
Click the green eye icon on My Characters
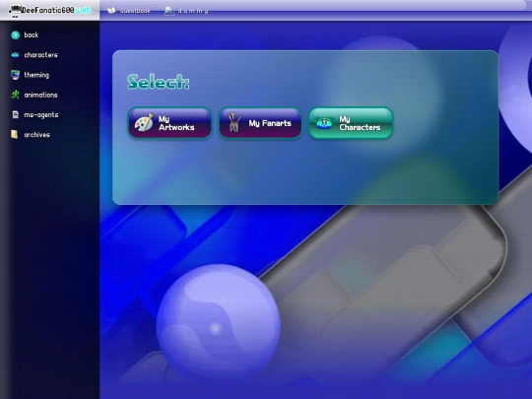[324, 123]
